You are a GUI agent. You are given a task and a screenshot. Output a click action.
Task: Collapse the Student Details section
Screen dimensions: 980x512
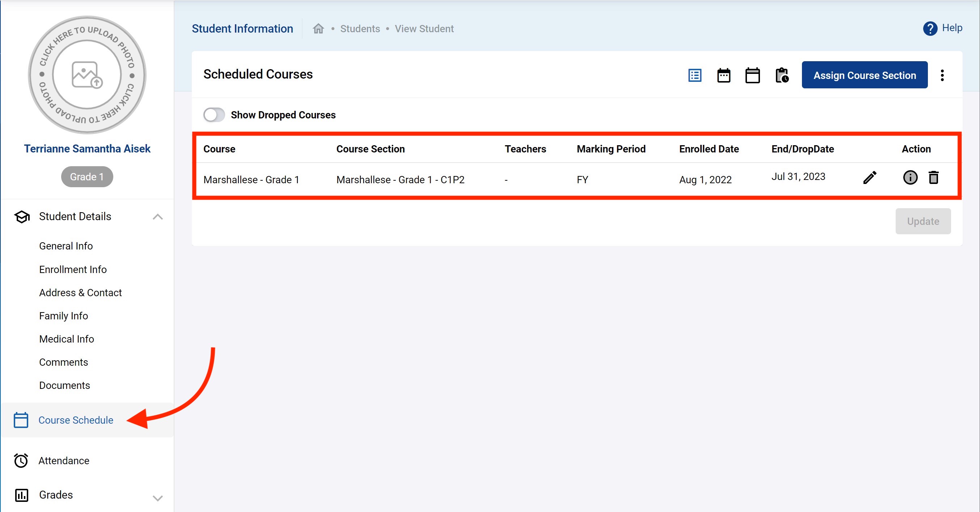(x=157, y=217)
